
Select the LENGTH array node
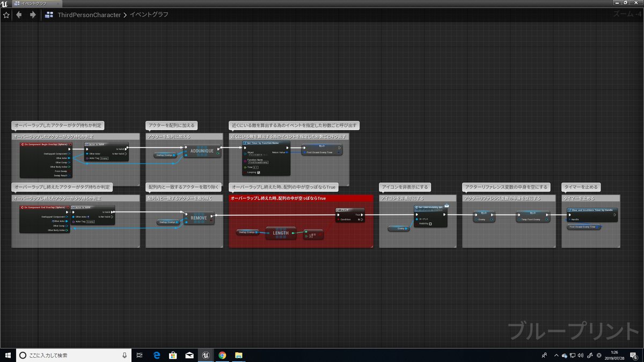coord(281,233)
